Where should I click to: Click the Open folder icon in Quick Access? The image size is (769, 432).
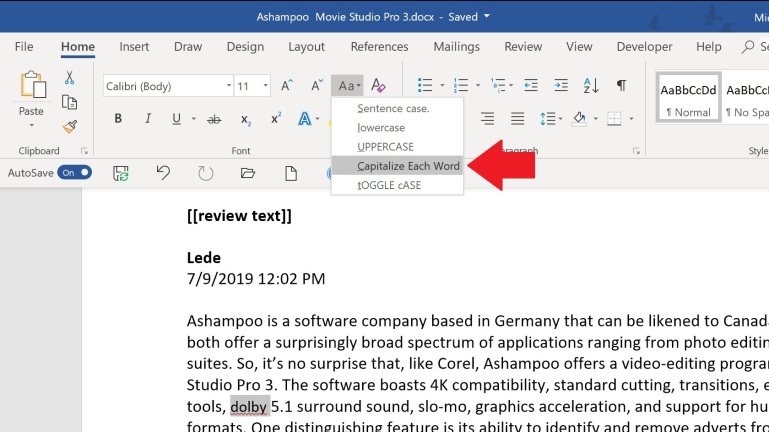tap(248, 173)
